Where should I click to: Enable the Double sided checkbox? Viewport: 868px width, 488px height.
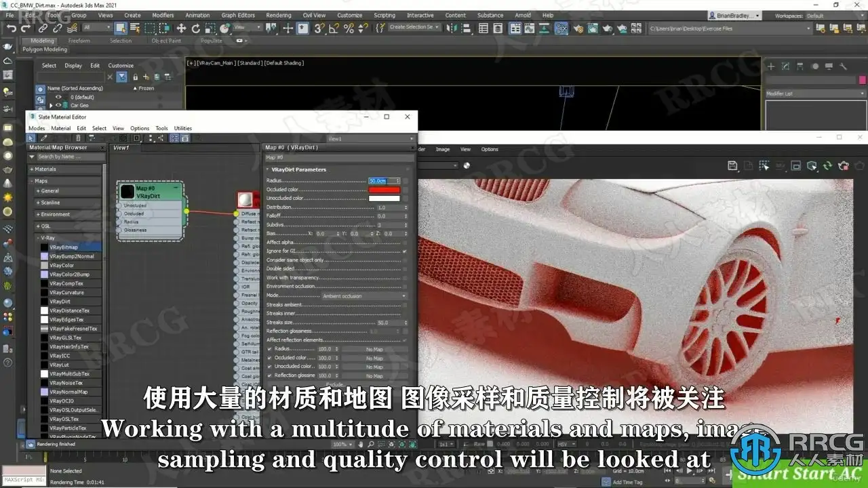405,269
